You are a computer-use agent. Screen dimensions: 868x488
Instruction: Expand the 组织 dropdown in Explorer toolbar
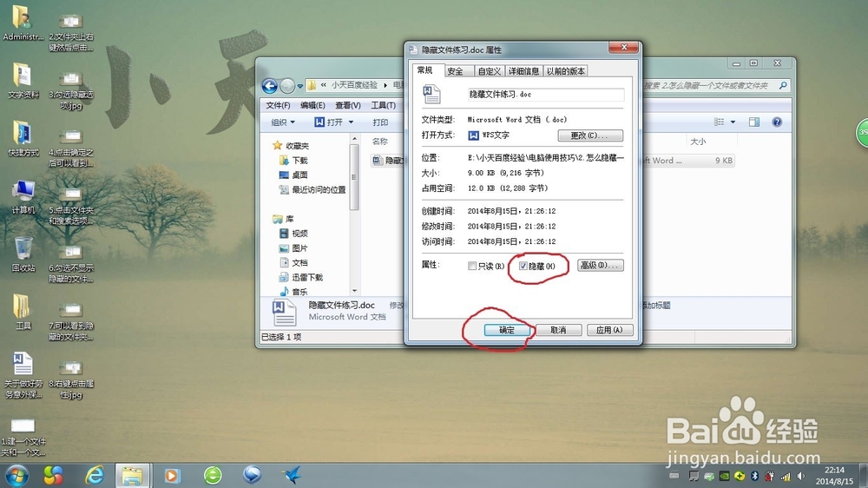(283, 122)
